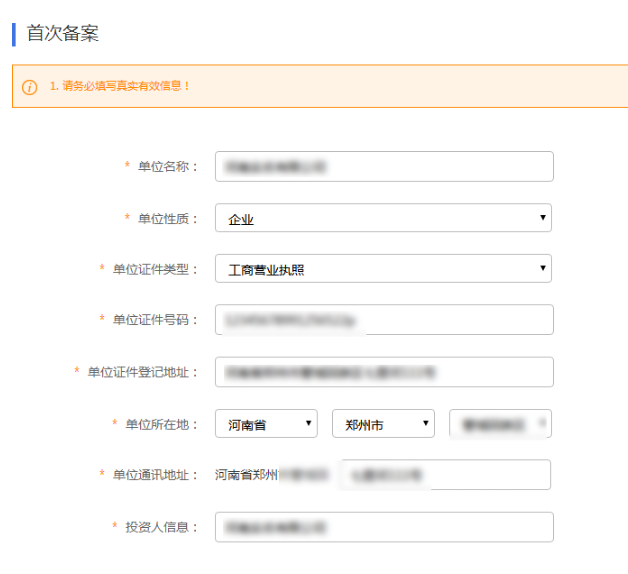Open the city dropdown showing 郑州市

[383, 424]
